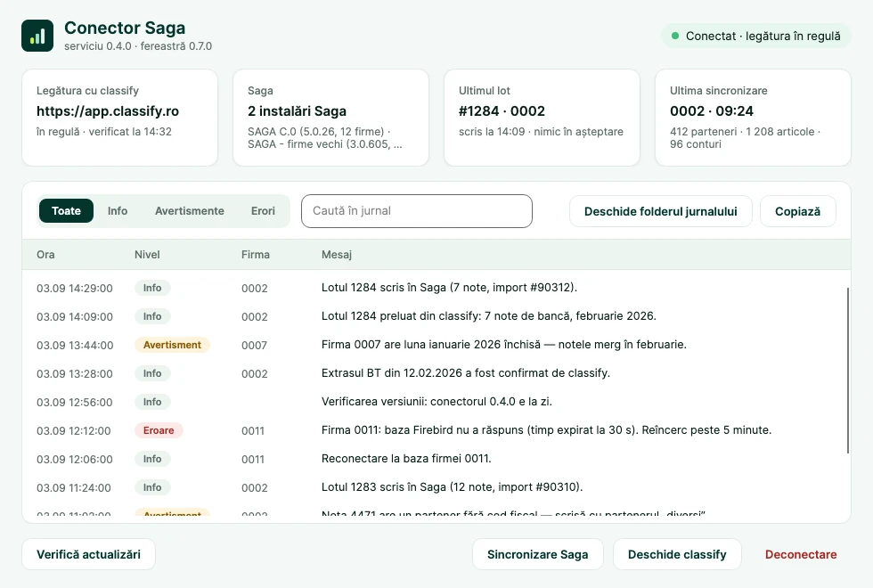
Task: Select 'Extrasul BT din 12.02.2026' log message
Action: (x=465, y=372)
